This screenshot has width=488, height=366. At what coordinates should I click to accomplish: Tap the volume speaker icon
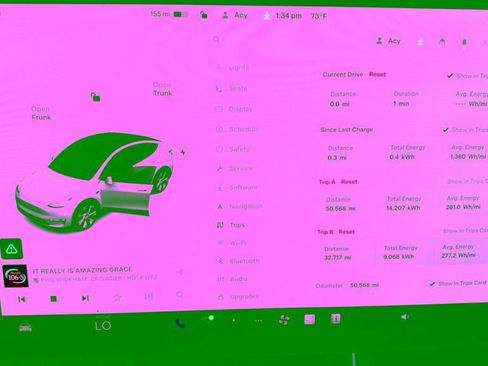[405, 317]
